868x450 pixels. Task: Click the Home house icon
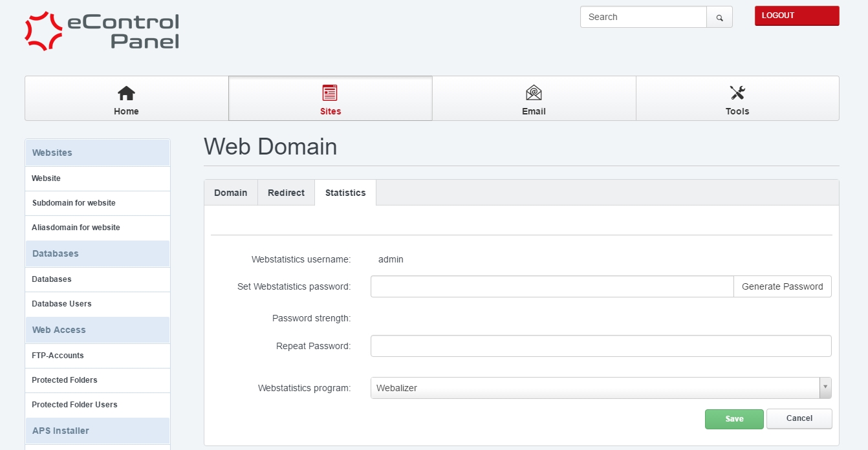pyautogui.click(x=126, y=93)
